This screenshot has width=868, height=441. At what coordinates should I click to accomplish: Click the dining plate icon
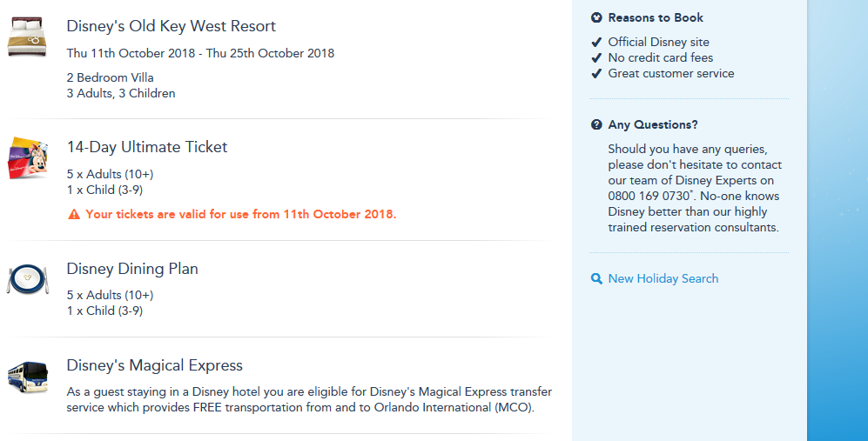[x=27, y=280]
